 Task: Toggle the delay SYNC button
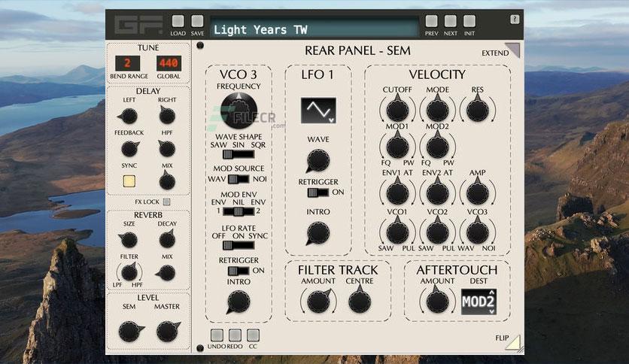pyautogui.click(x=129, y=181)
